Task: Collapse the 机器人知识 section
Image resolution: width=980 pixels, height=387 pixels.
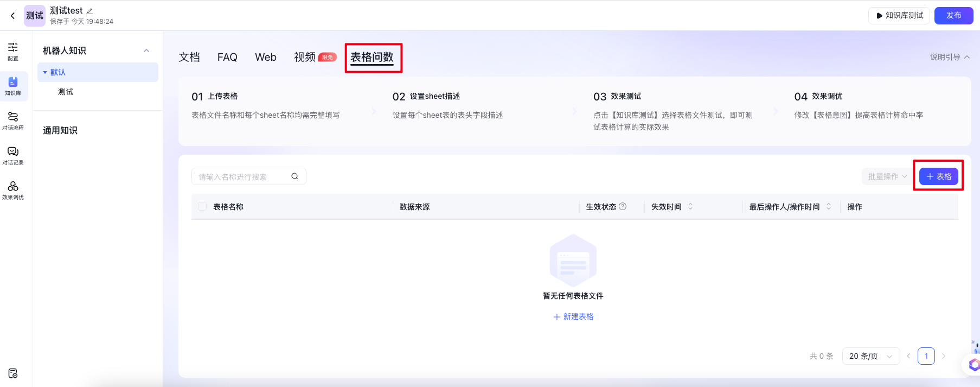Action: pyautogui.click(x=146, y=50)
